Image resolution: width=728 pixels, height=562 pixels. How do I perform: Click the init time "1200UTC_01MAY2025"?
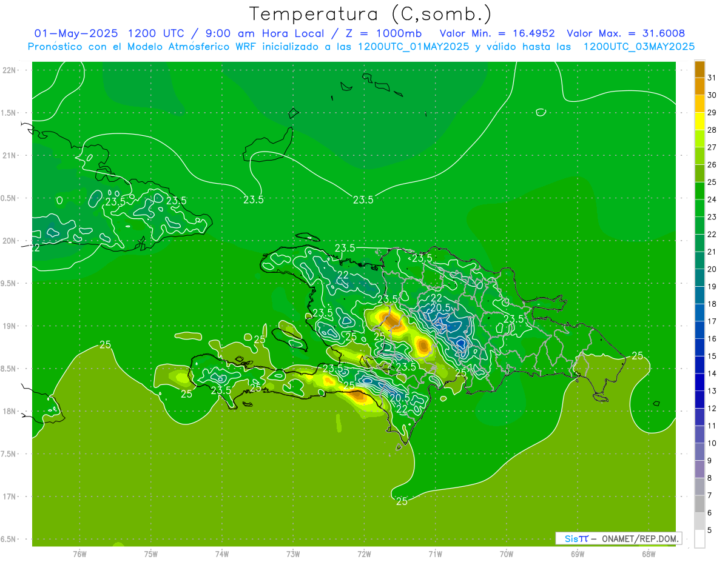click(413, 47)
